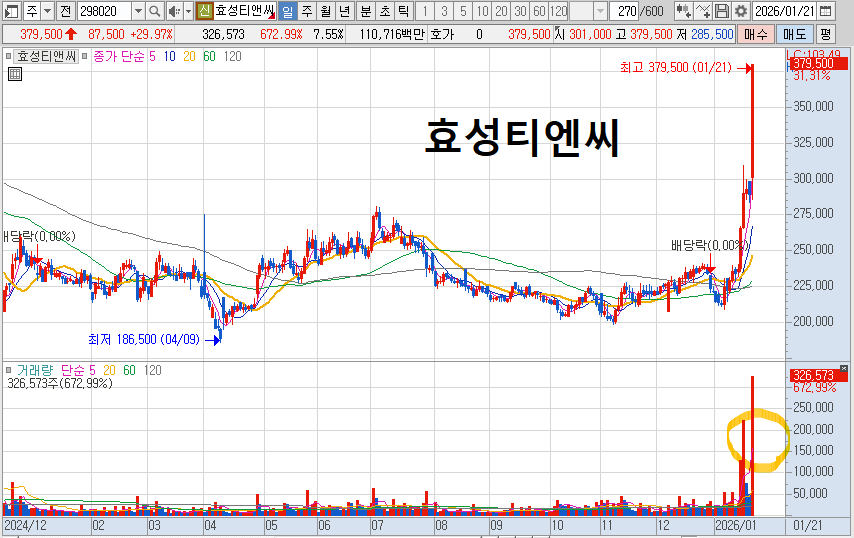The width and height of the screenshot is (854, 538).
Task: Click the 주 market type field
Action: (x=33, y=11)
